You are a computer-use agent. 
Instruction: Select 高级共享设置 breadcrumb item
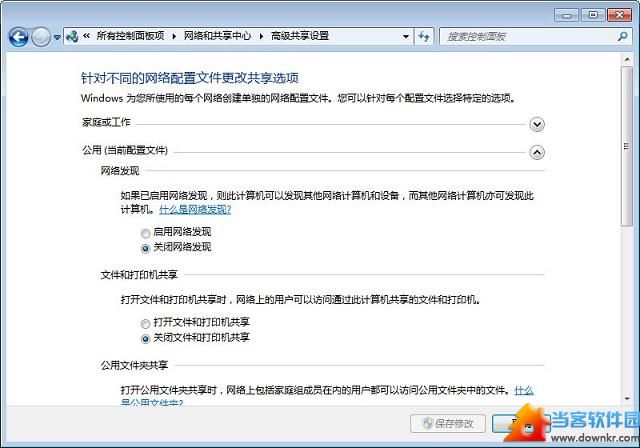click(x=300, y=36)
